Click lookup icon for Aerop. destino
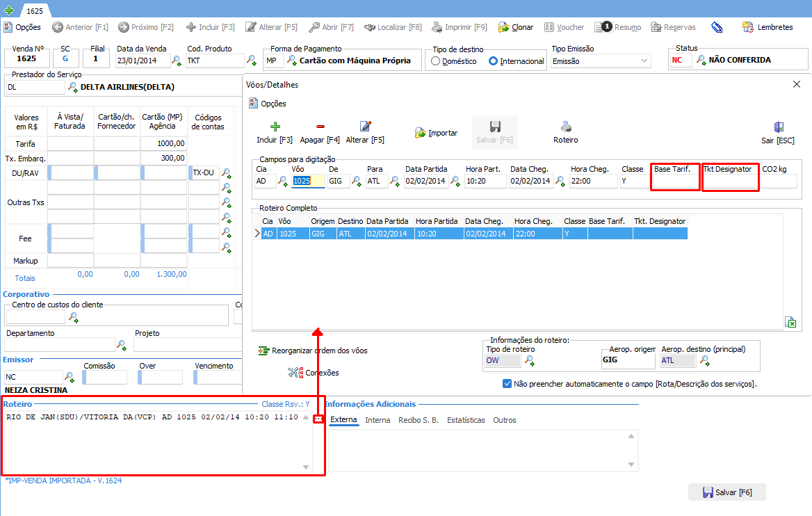The width and height of the screenshot is (812, 516). [x=704, y=360]
